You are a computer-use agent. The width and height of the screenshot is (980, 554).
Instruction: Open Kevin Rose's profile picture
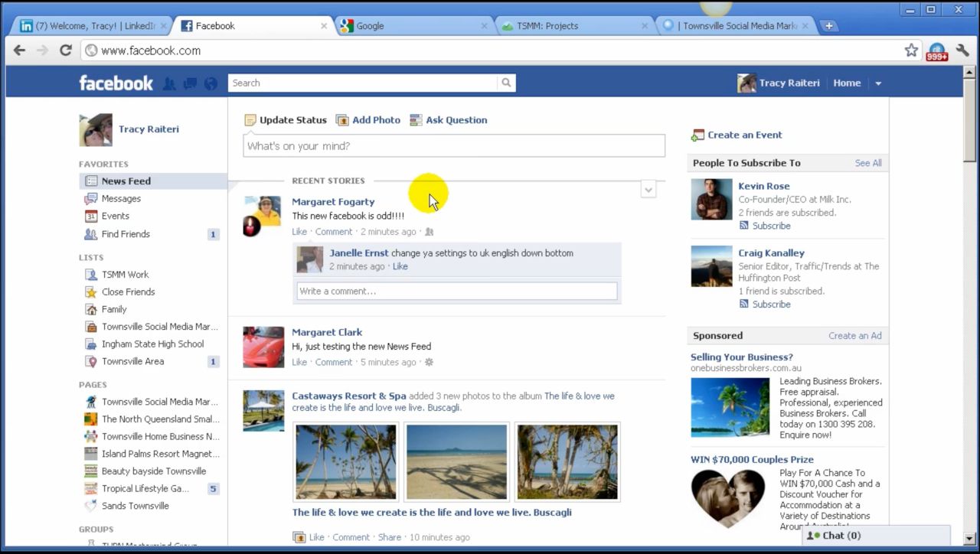click(x=712, y=200)
